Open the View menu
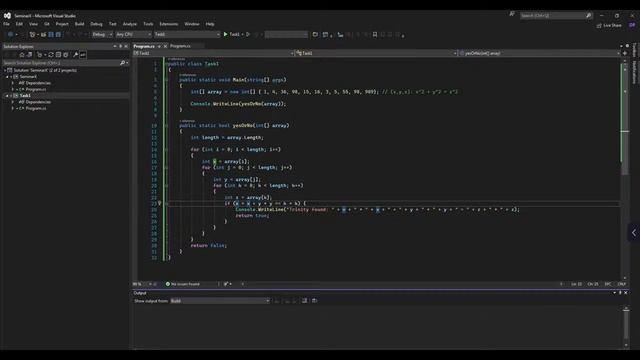Viewport: 640px width, 360px height. (x=33, y=24)
